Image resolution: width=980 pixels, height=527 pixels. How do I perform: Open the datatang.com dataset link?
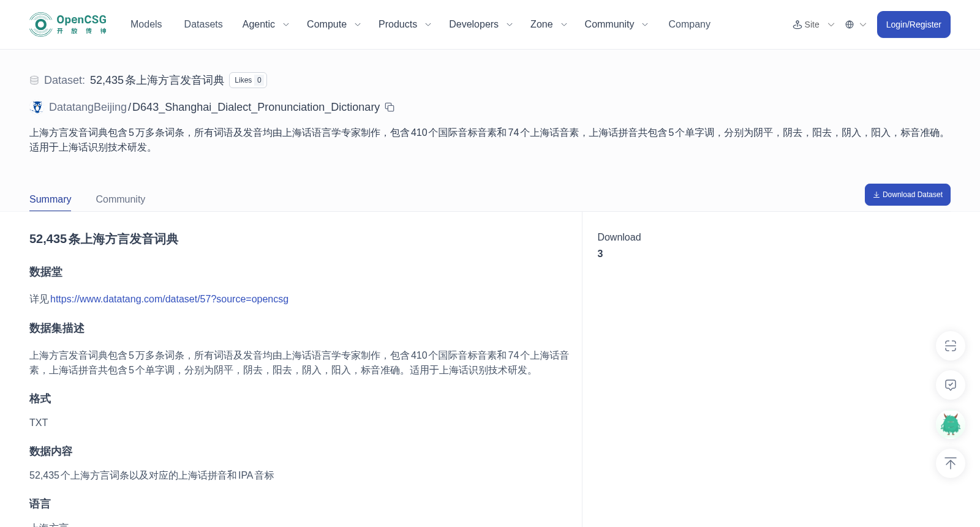(x=169, y=299)
